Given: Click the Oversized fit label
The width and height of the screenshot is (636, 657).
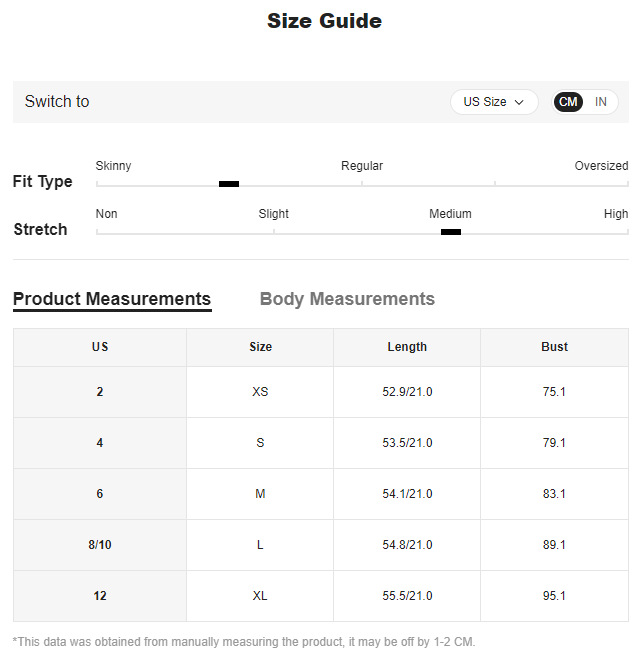Looking at the screenshot, I should [x=601, y=166].
